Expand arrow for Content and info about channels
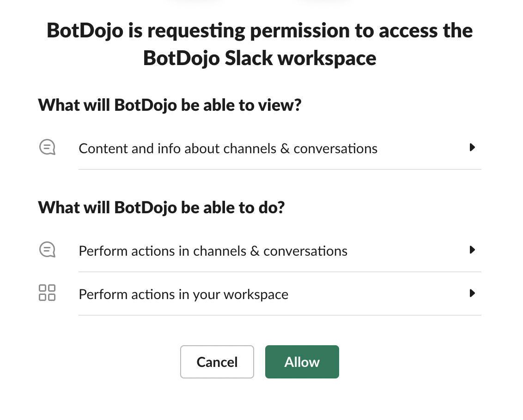Viewport: 523px width, 420px height. [x=472, y=147]
